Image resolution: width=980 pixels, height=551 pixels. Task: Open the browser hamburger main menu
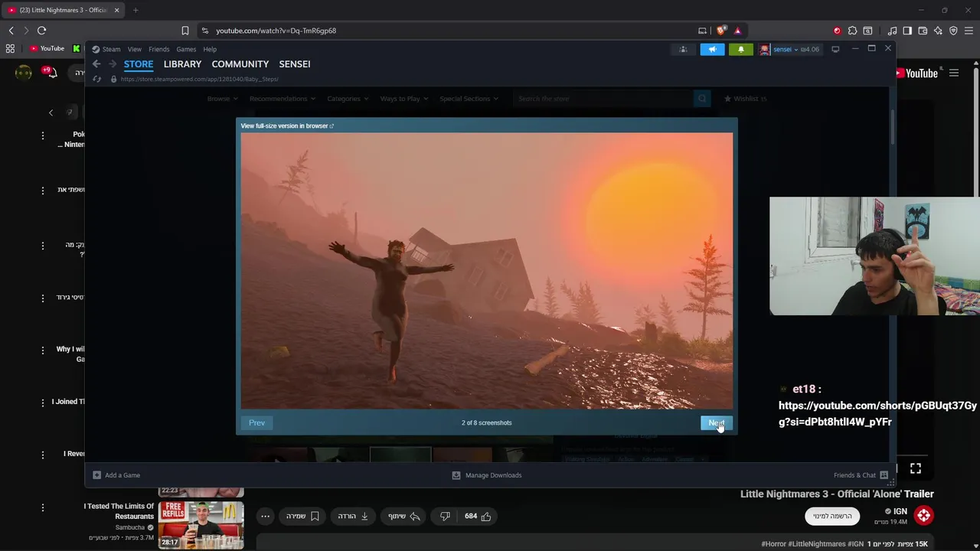point(969,31)
